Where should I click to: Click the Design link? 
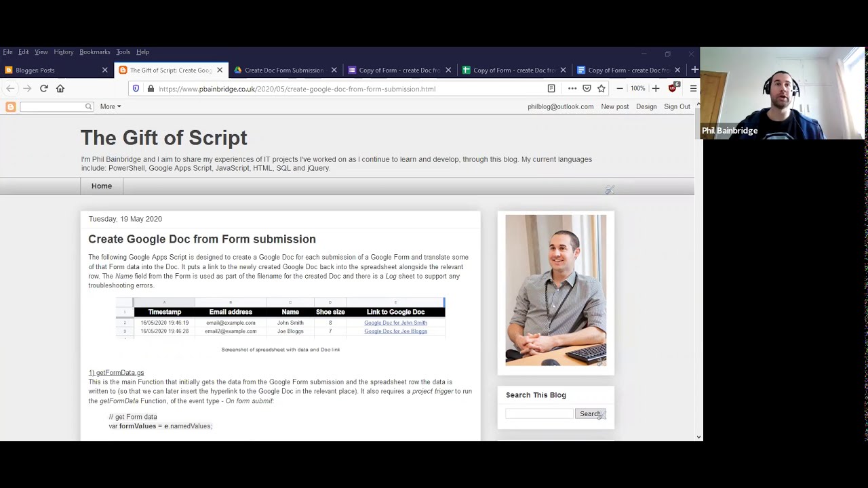646,106
